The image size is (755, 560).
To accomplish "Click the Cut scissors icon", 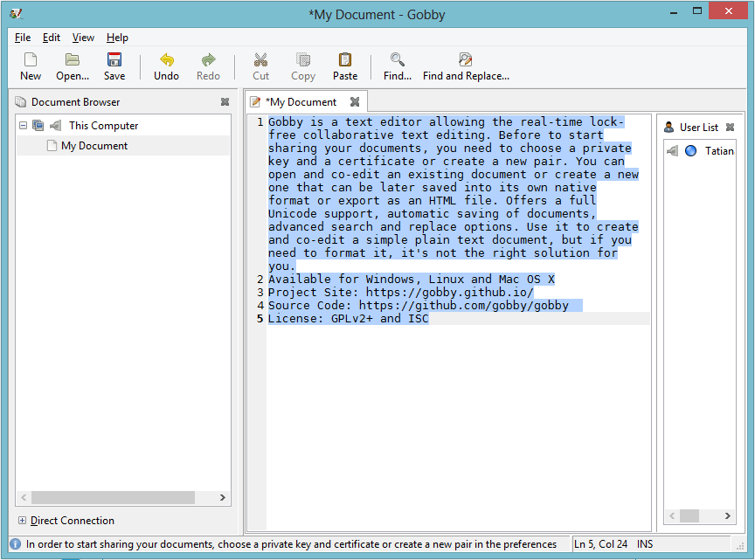I will 261,60.
